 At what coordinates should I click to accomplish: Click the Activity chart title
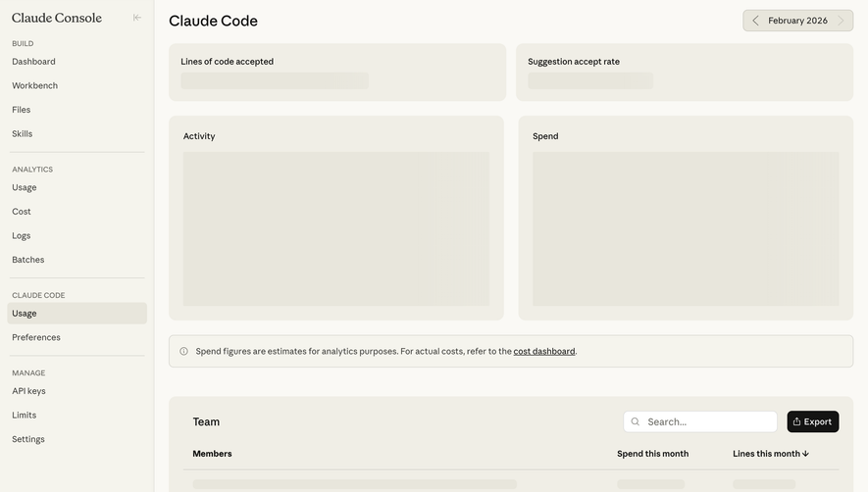click(199, 136)
